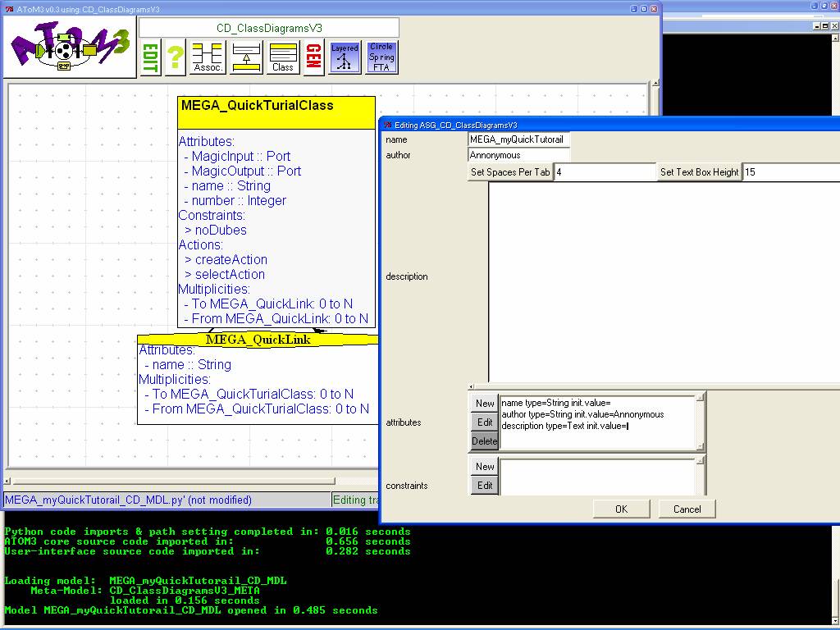Click the 'Editing' status bar entry

tap(356, 500)
